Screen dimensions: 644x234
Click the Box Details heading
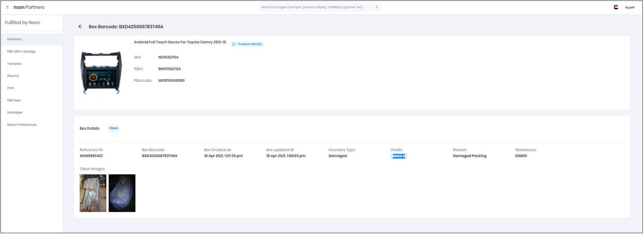coord(89,128)
